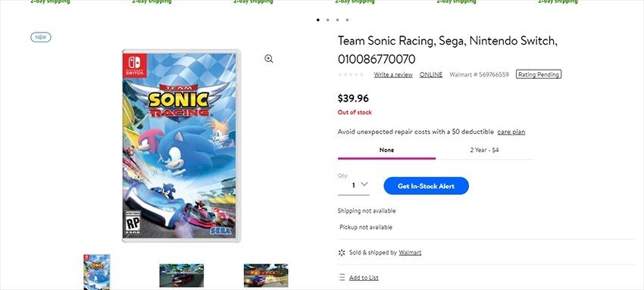644x290 pixels.
Task: Select the None care plan tab
Action: coord(386,150)
